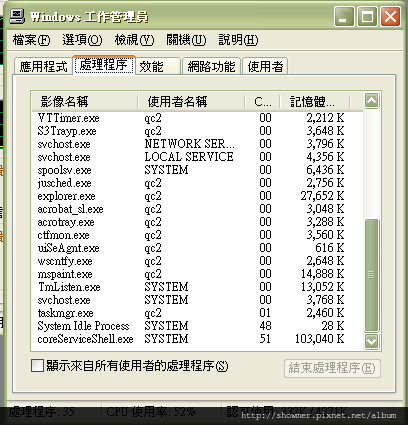
Task: Click the 103,040 K memory value
Action: coord(320,339)
